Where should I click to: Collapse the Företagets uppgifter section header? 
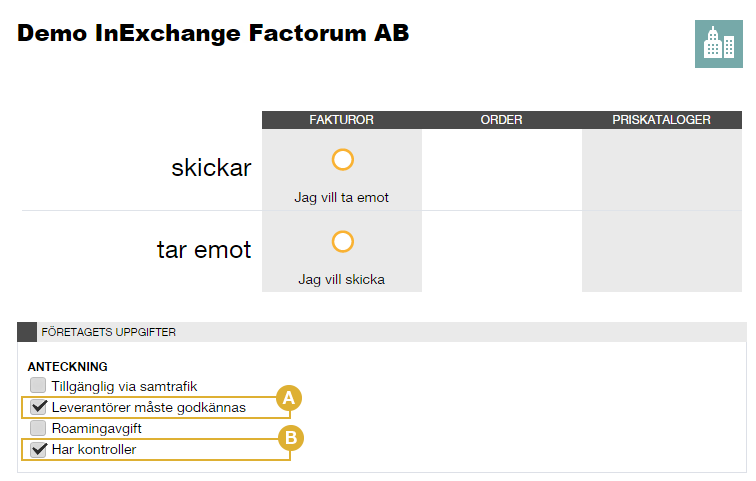382,332
